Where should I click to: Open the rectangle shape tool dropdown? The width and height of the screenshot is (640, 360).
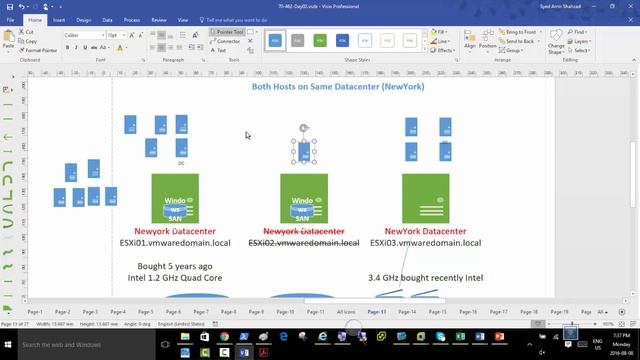(x=257, y=32)
